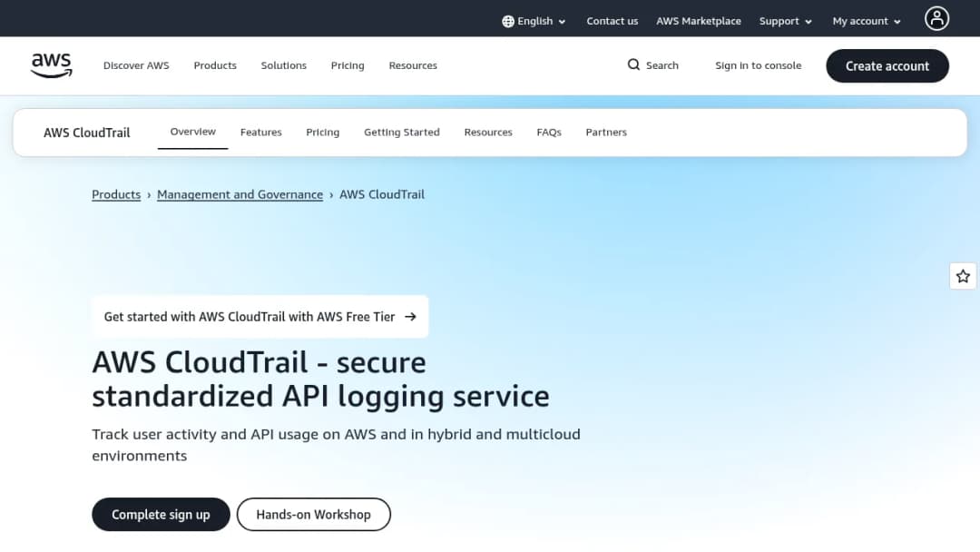Click the Complete sign up button
The width and height of the screenshot is (980, 552).
pos(161,515)
